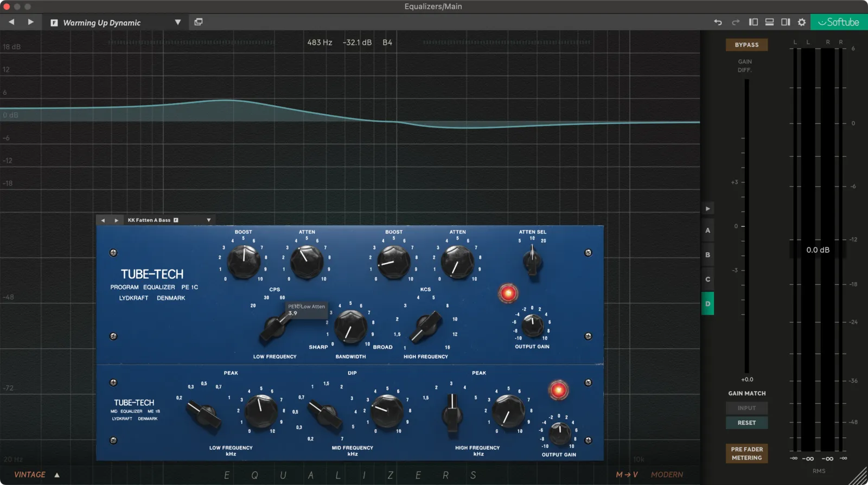The width and height of the screenshot is (868, 485).
Task: Switch to MODERN mode
Action: 667,475
